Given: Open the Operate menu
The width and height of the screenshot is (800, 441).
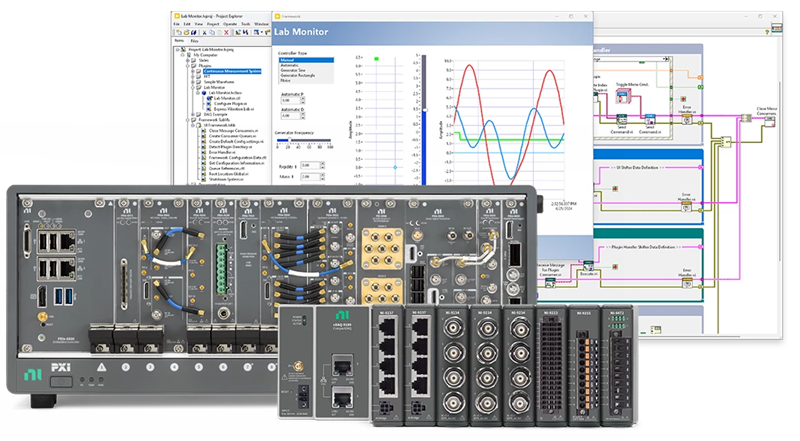Looking at the screenshot, I should pos(230,24).
